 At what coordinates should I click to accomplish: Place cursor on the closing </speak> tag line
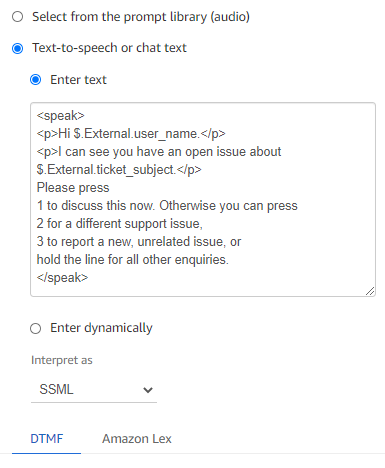click(x=62, y=277)
